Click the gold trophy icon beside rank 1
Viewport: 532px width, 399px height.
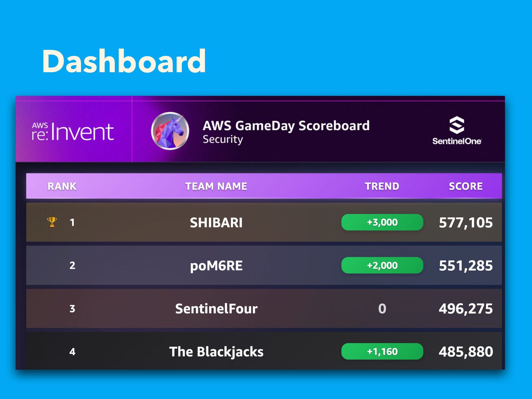[x=52, y=222]
